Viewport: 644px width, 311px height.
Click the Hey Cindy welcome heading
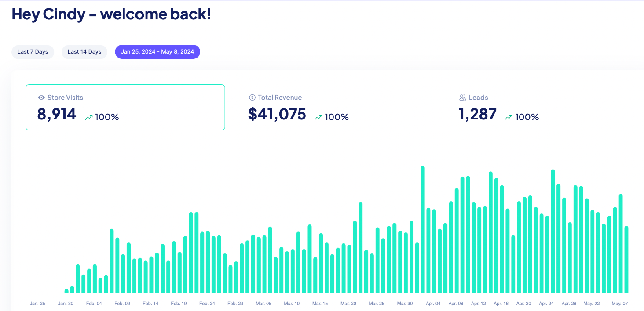(111, 14)
